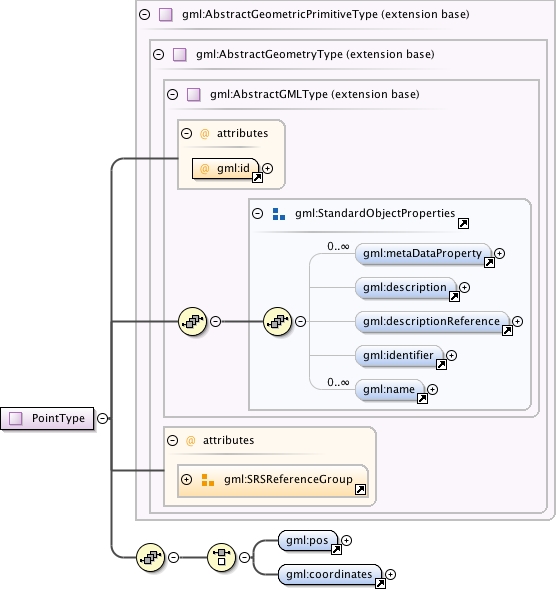Click the 0..∞ cardinality above gml:metaDataProperty
Viewport: 557px width, 590px height.
click(338, 246)
